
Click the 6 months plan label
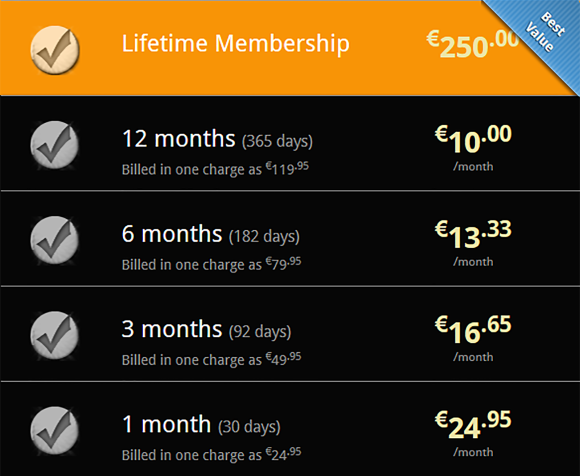[x=172, y=234]
